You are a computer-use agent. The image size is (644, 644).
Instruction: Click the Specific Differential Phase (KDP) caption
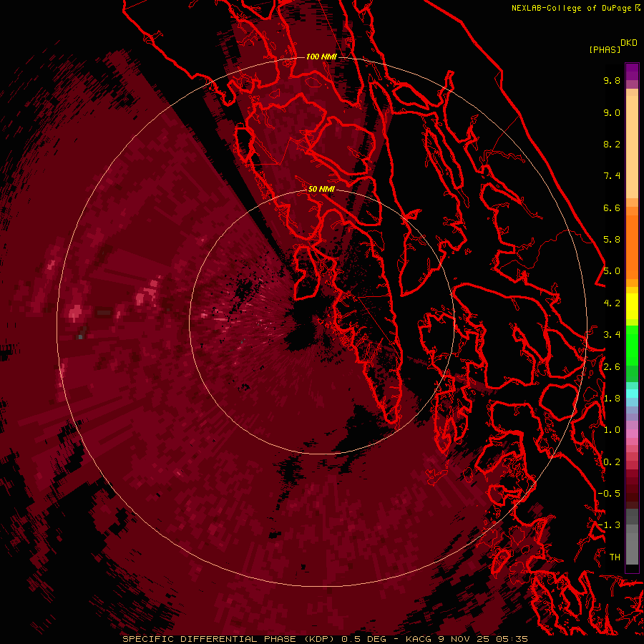(230, 639)
